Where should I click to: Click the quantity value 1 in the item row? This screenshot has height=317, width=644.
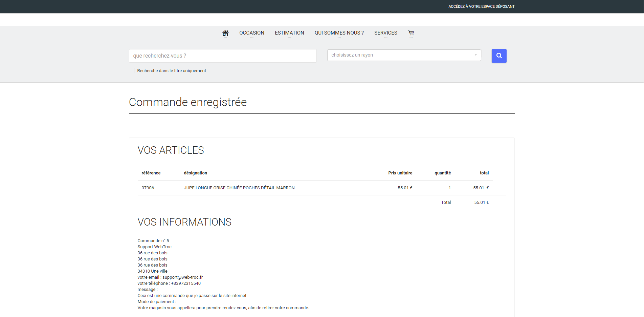449,188
